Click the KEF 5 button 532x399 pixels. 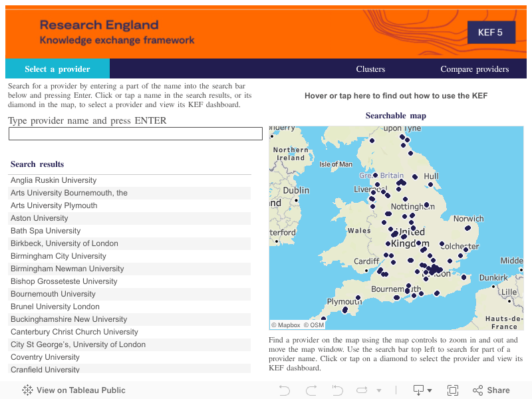[491, 32]
